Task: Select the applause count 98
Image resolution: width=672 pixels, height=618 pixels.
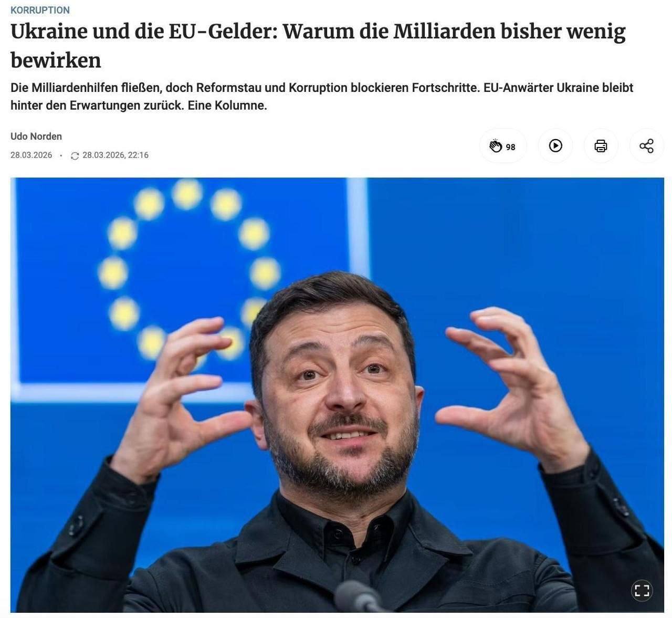Action: (x=510, y=147)
